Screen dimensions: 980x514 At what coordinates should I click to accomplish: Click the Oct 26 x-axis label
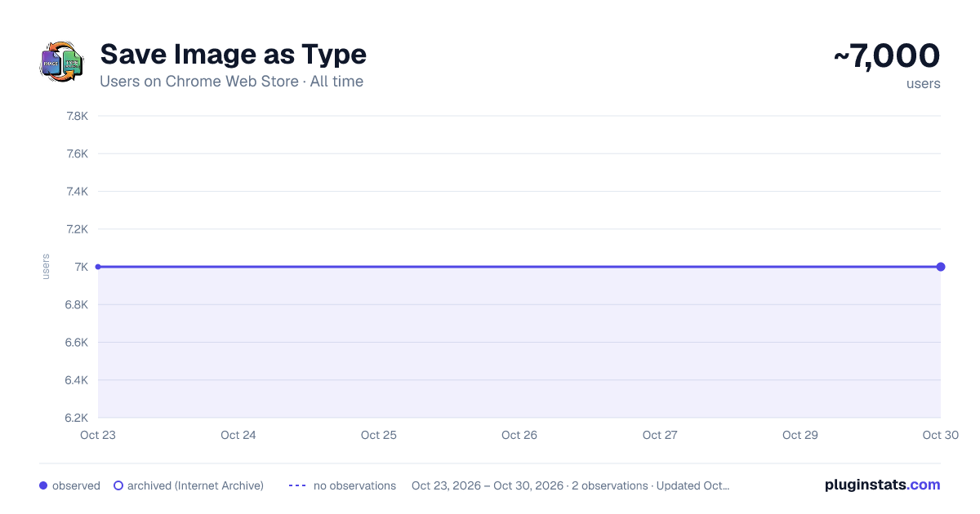coord(519,435)
